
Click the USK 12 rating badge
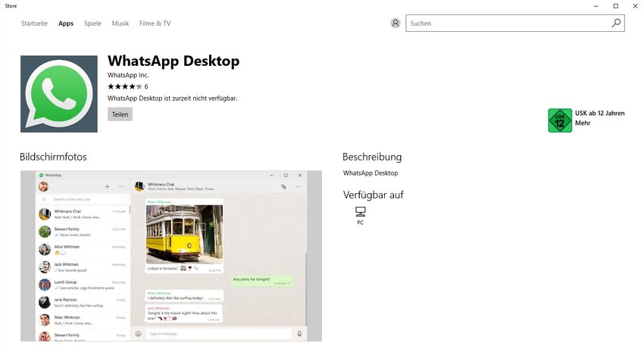click(x=560, y=120)
